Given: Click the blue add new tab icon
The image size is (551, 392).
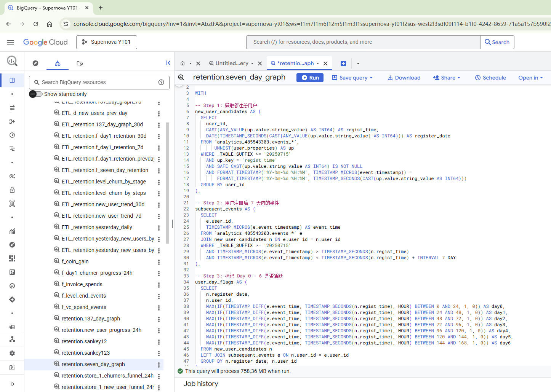Looking at the screenshot, I should [343, 64].
